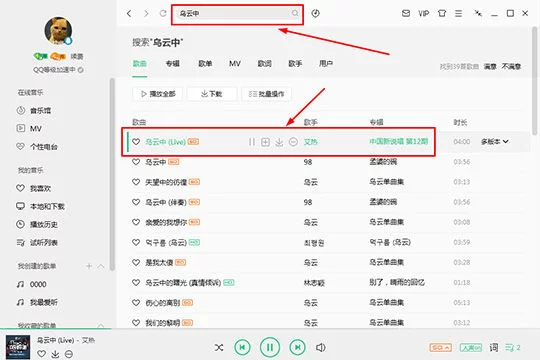The width and height of the screenshot is (540, 360).
Task: Switch to 用户 tab
Action: [x=326, y=63]
